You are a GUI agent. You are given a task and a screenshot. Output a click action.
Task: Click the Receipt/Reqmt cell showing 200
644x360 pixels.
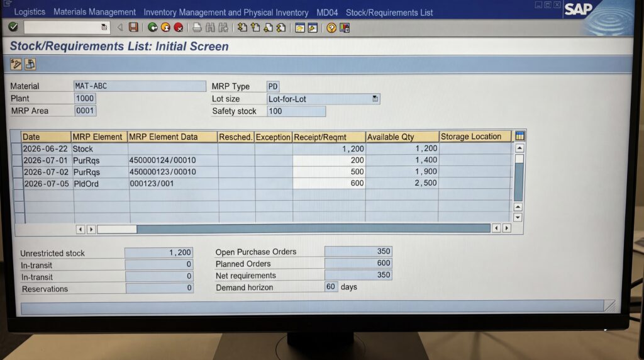(329, 160)
